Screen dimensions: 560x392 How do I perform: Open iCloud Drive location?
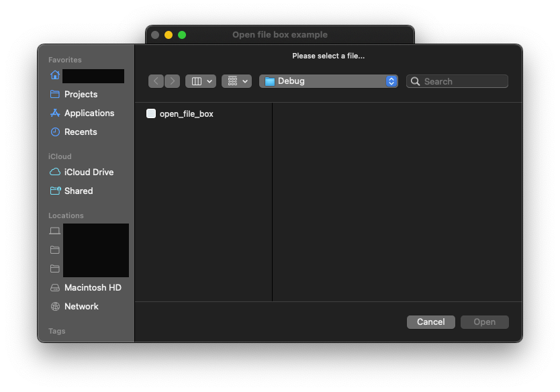89,173
